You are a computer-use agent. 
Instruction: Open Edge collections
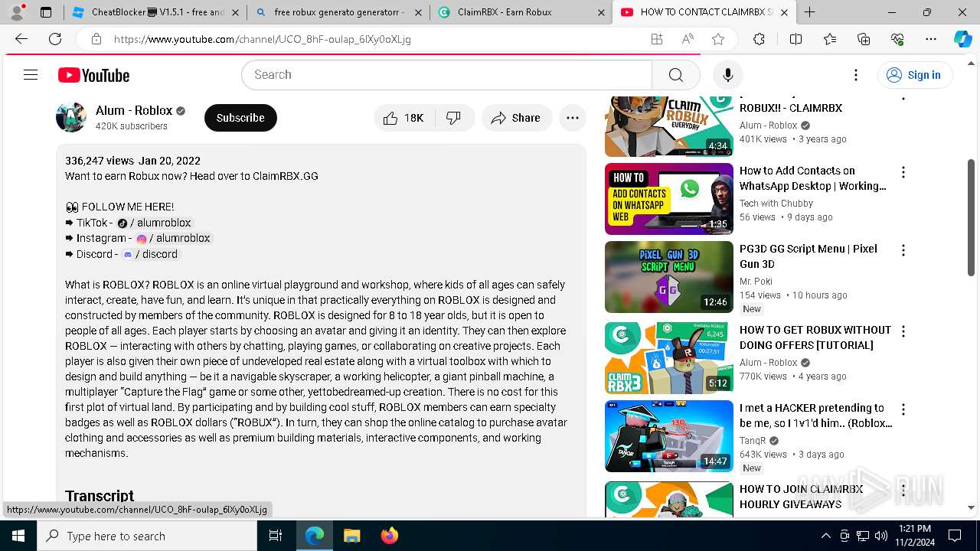[864, 39]
